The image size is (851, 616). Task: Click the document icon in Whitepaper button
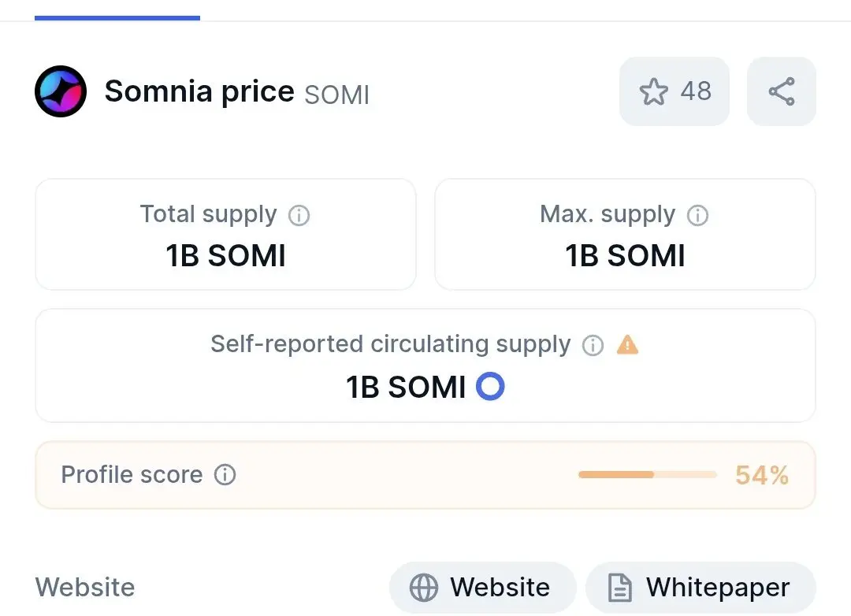pyautogui.click(x=620, y=588)
